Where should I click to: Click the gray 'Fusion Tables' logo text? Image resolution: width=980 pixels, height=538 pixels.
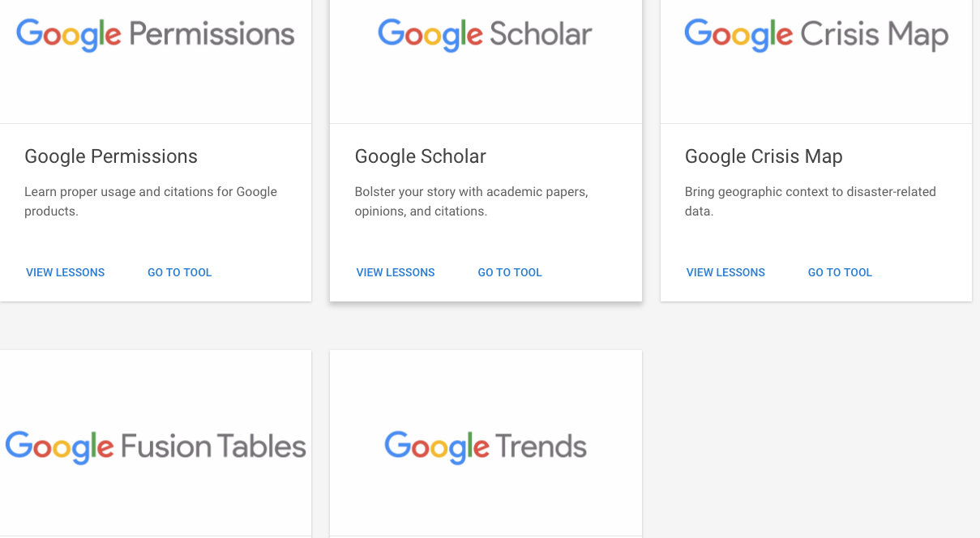point(213,446)
